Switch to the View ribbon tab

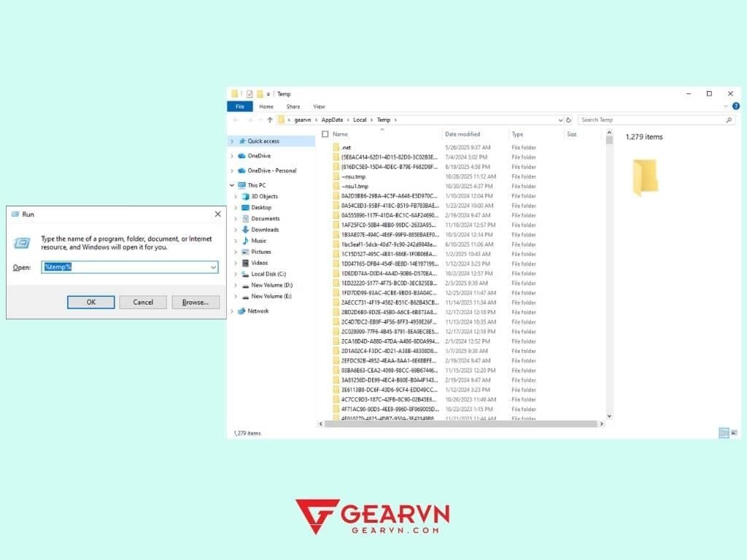(319, 106)
